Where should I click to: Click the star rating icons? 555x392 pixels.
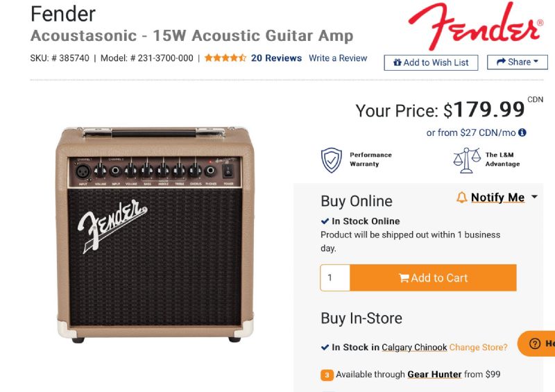[225, 58]
